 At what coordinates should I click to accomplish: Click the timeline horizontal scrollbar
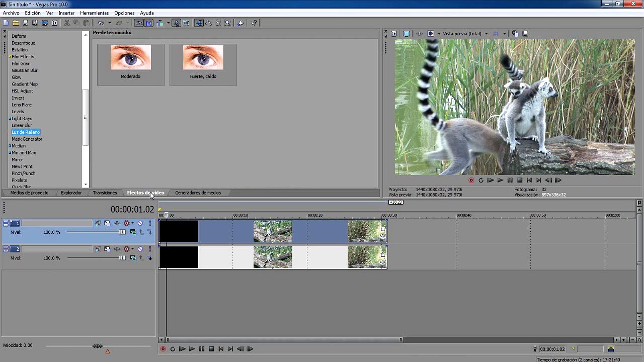(x=284, y=340)
